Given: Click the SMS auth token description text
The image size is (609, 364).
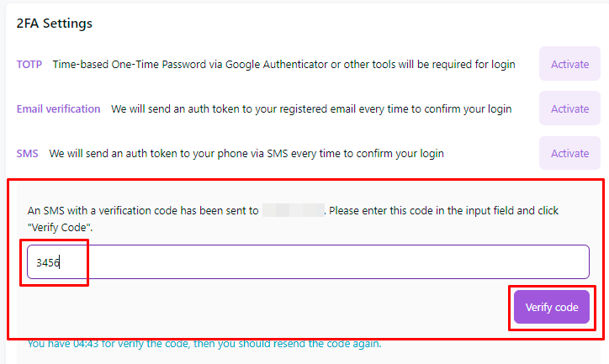Looking at the screenshot, I should coord(246,154).
